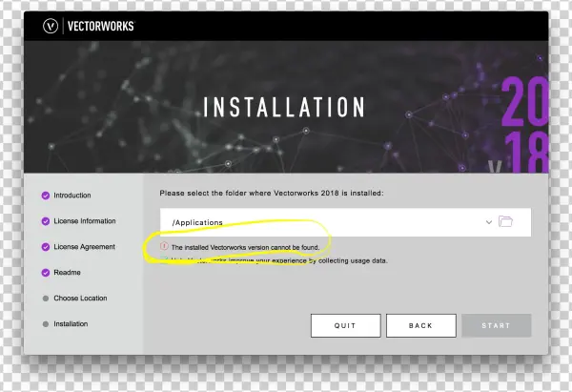
Task: Click the red warning icon next to error
Action: (164, 246)
